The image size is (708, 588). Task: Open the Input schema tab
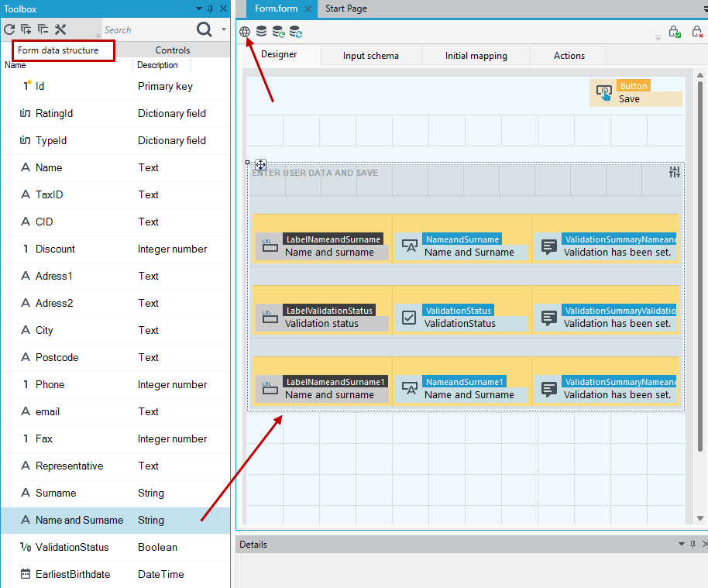point(371,56)
